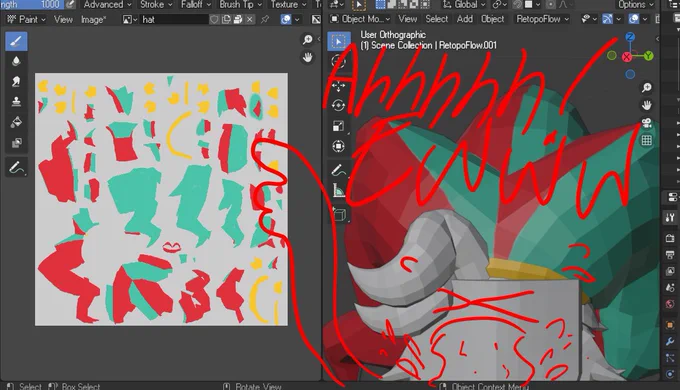Viewport: 680px width, 390px height.
Task: Select the Smear tool in image editor
Action: click(x=16, y=82)
